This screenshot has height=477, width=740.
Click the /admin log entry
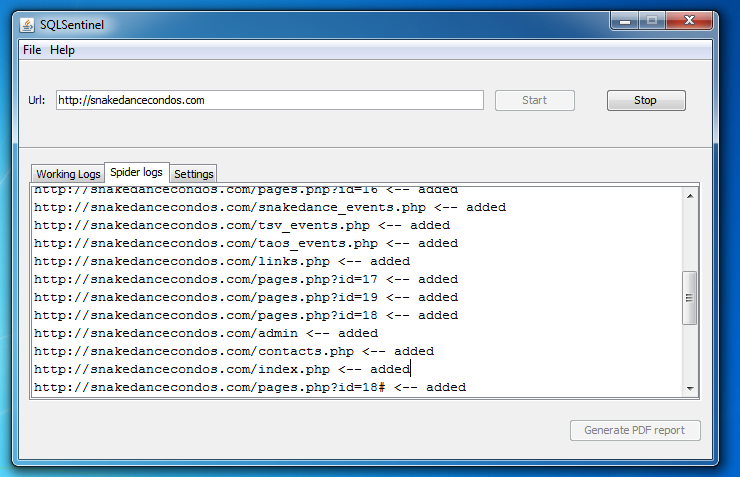pyautogui.click(x=206, y=333)
